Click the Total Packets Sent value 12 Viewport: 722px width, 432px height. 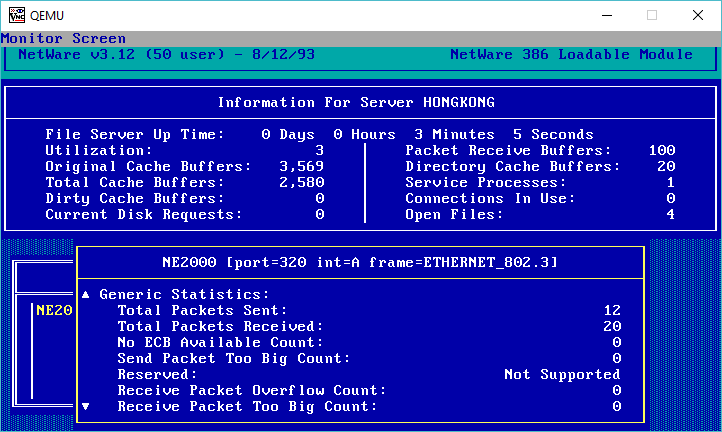[x=612, y=310]
